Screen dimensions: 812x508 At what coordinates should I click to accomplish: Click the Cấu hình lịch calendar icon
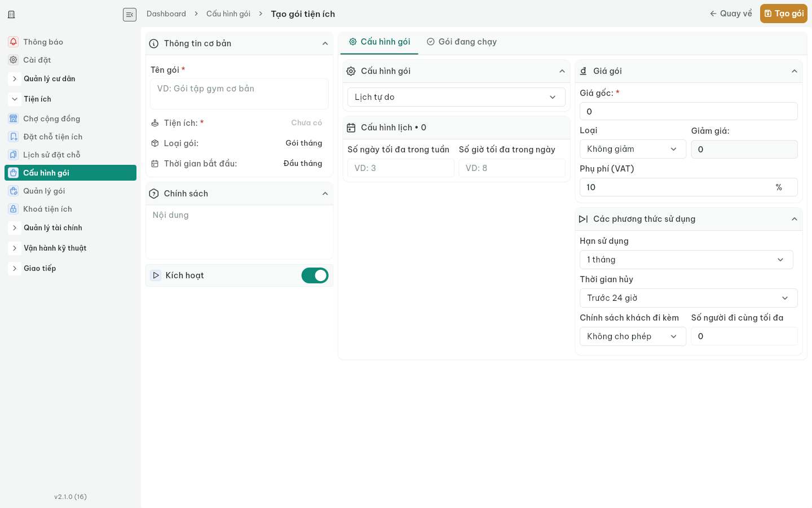click(x=351, y=128)
